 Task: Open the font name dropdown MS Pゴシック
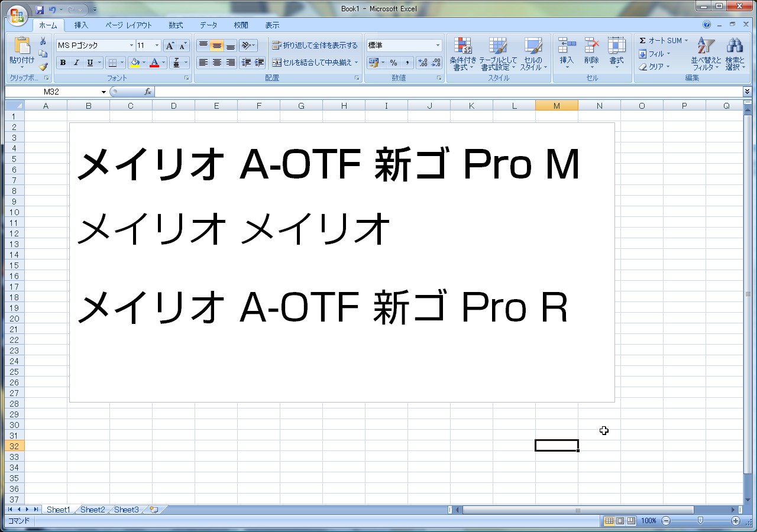[131, 46]
